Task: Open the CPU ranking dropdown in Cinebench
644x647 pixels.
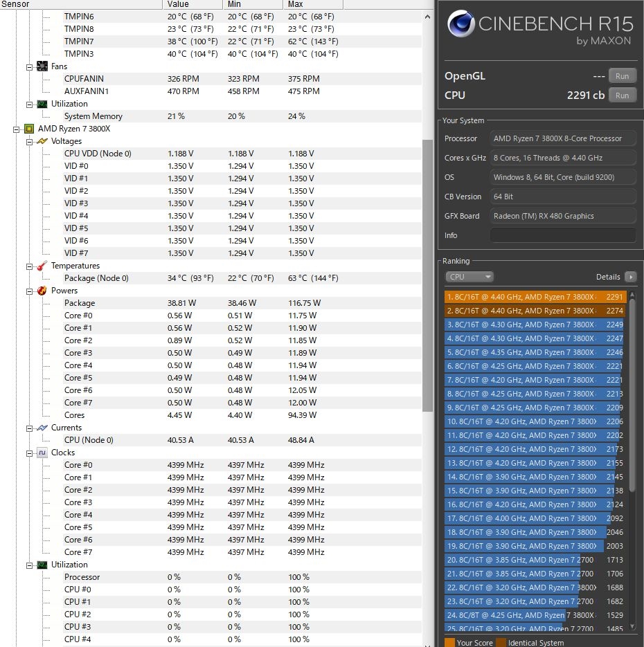Action: [x=469, y=277]
